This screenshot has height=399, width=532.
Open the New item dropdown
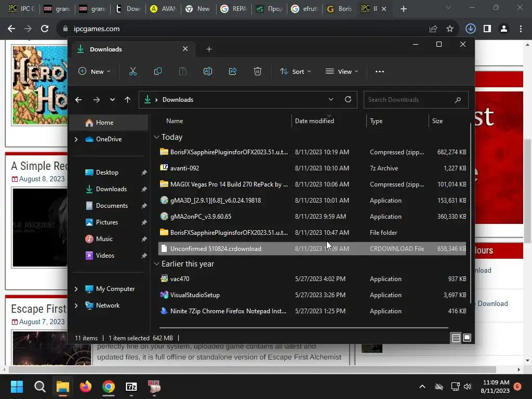(x=95, y=72)
